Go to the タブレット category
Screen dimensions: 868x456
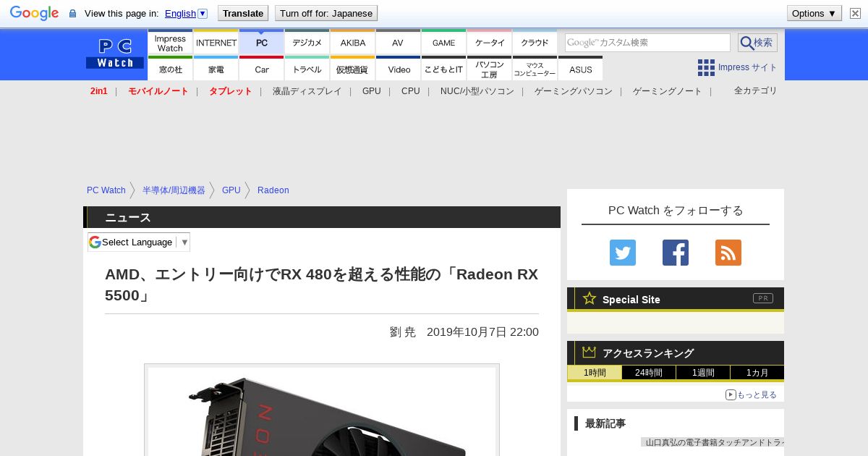[230, 91]
